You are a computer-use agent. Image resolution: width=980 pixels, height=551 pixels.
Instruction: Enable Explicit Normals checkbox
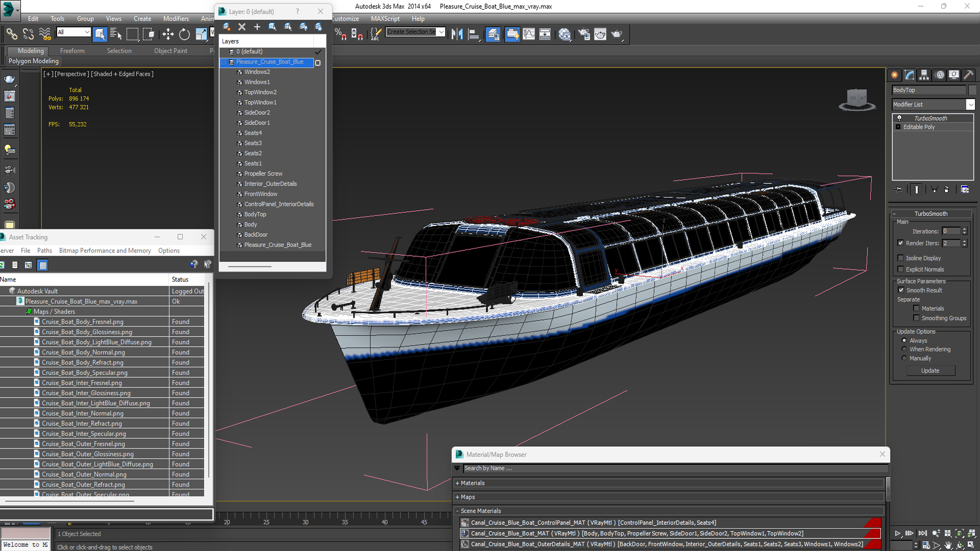[x=900, y=269]
